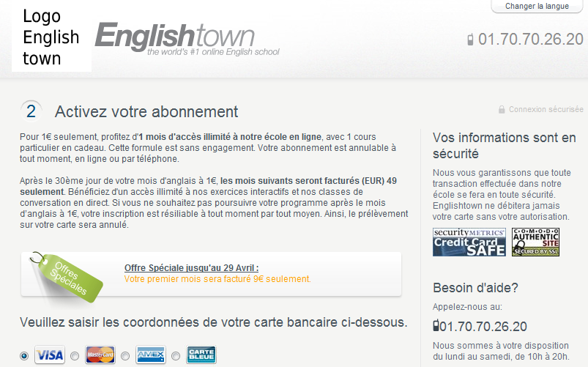Click the Carte Bleue card logo
Viewport: 588px width, 367px height.
click(201, 355)
